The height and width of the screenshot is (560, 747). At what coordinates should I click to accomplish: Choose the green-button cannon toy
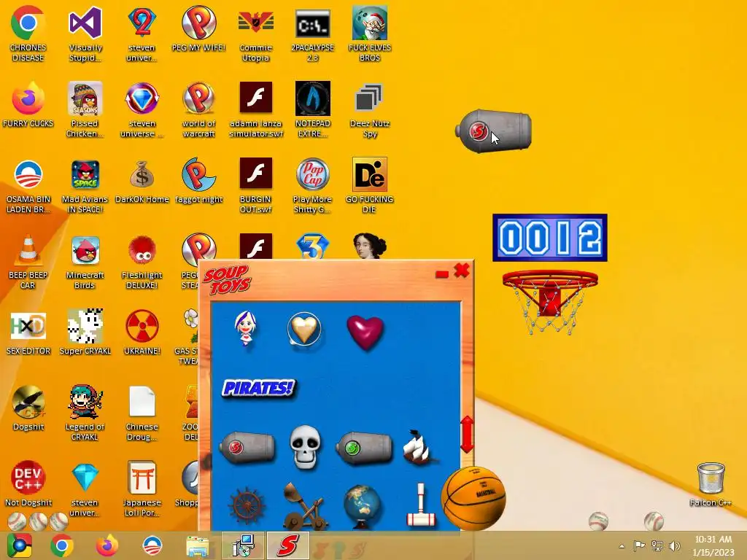pyautogui.click(x=364, y=447)
